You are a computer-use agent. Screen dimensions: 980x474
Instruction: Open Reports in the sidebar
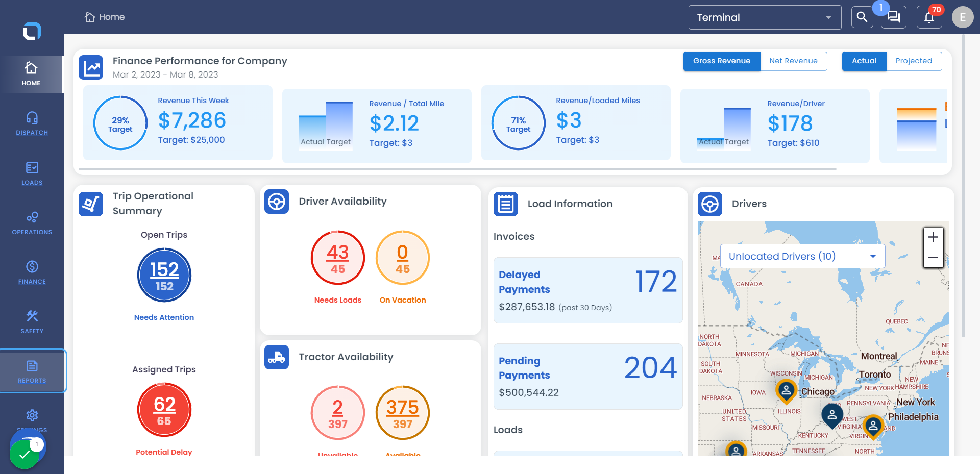click(32, 371)
